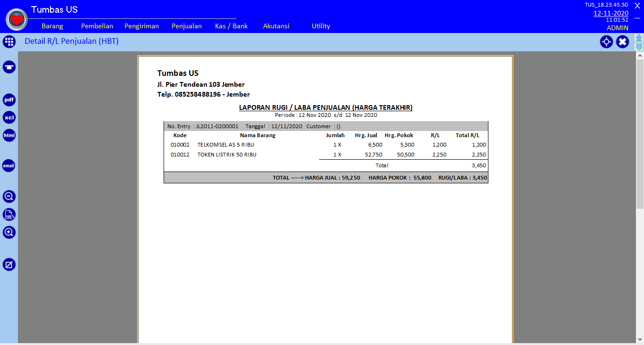Minimize the Tumbas US application window
The height and width of the screenshot is (345, 644).
click(x=637, y=19)
